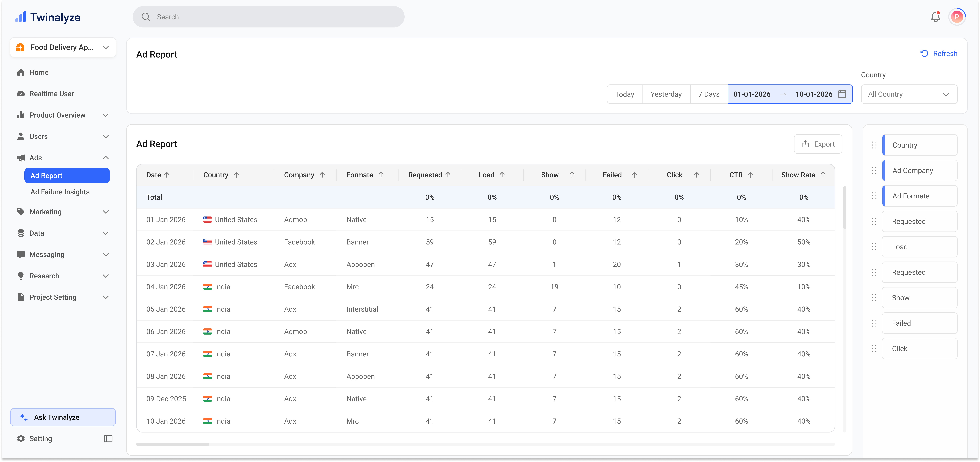Sort by Date using arrow icon
980x462 pixels.
coord(167,175)
